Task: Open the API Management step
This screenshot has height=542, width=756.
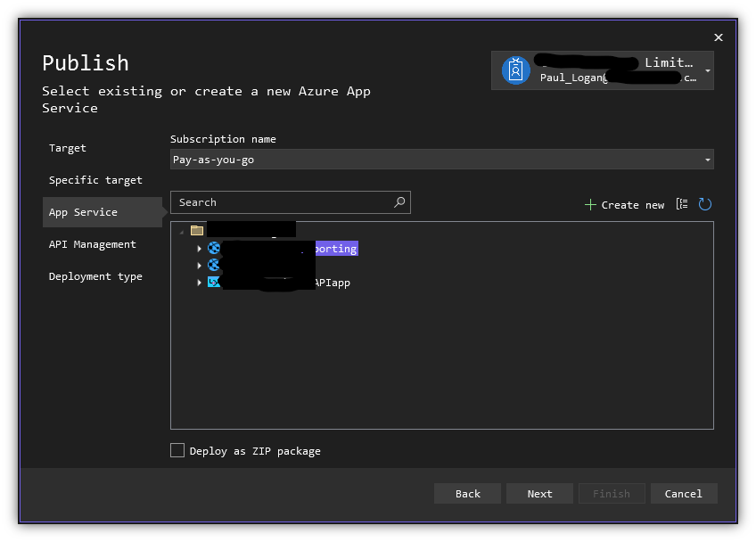Action: (92, 244)
